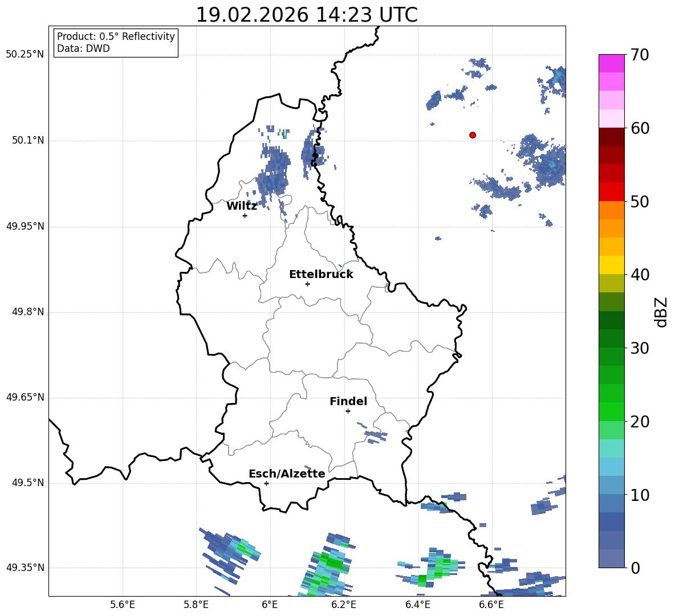Image resolution: width=675 pixels, height=616 pixels.
Task: Click the dBZ colorbar axis label
Action: [x=661, y=312]
